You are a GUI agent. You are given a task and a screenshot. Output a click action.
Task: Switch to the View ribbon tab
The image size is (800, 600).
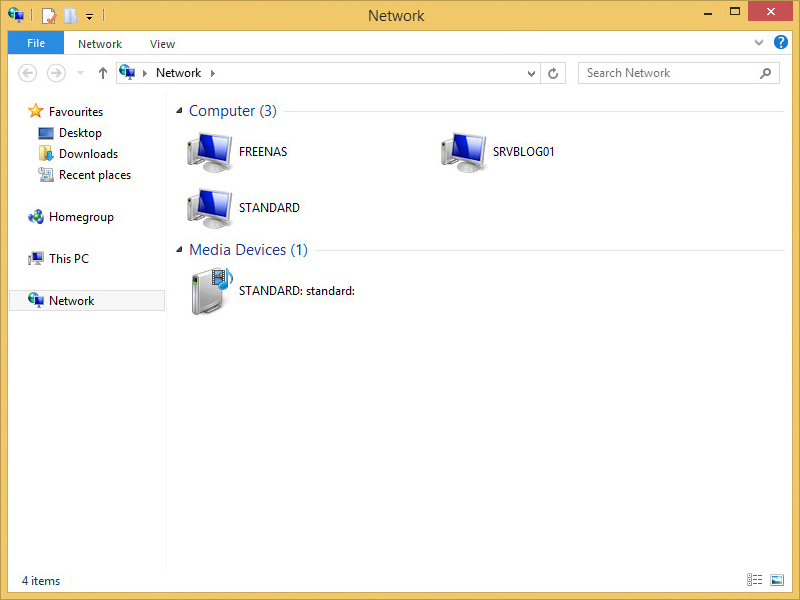[162, 44]
